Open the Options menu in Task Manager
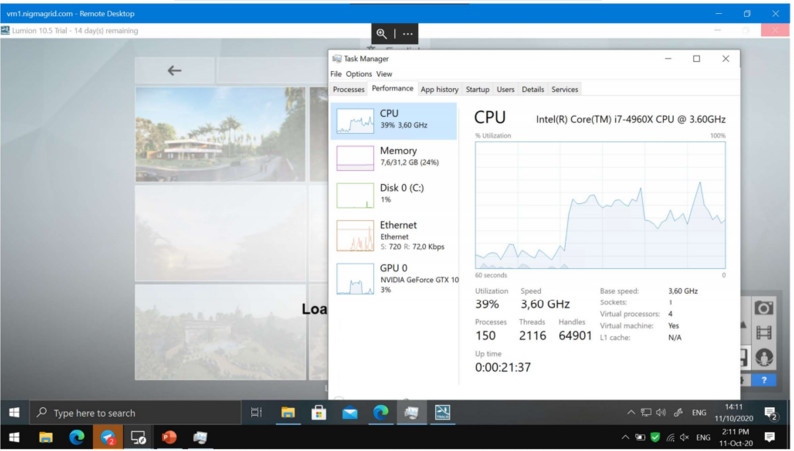This screenshot has height=451, width=794. coord(360,74)
